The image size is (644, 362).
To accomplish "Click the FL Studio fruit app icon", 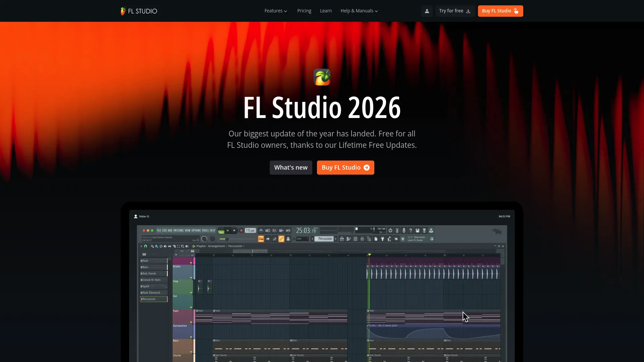I will 322,77.
